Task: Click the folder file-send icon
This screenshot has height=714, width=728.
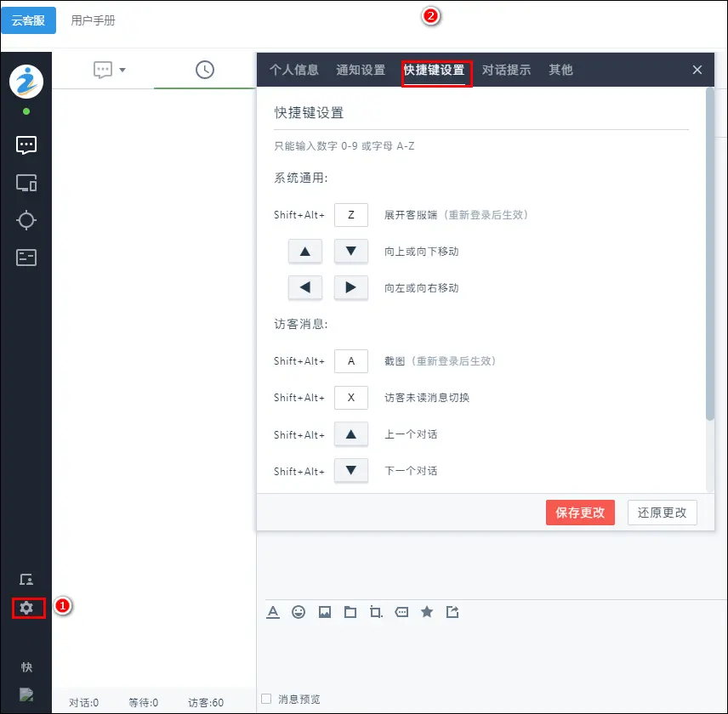Action: click(350, 612)
